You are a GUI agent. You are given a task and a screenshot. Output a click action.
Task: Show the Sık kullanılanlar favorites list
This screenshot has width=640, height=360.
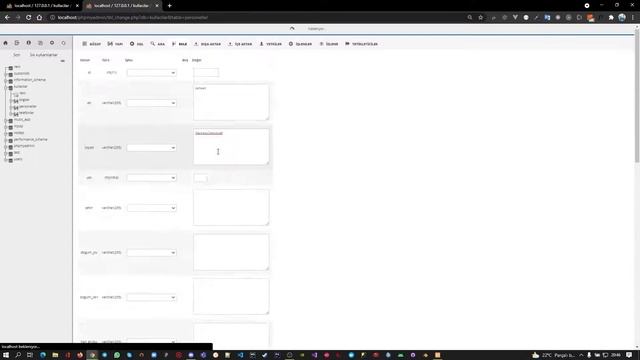click(x=44, y=55)
